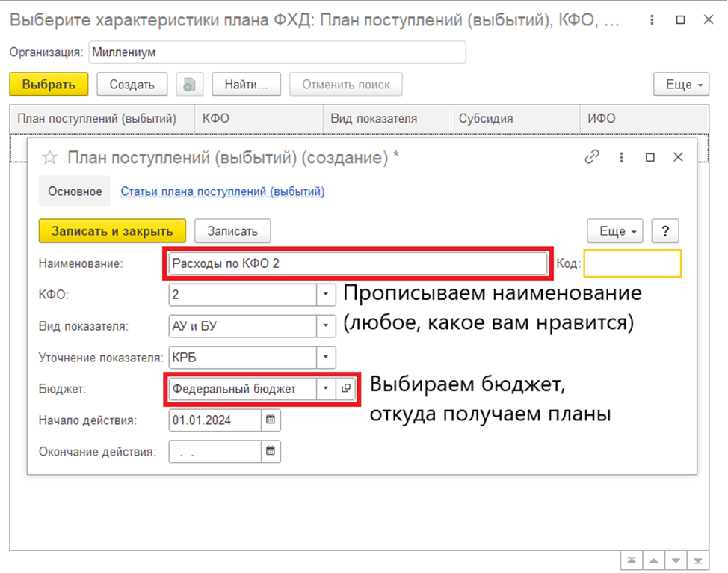Click the Бюджет field Федеральный бюджет
The height and width of the screenshot is (573, 728).
coord(243,388)
